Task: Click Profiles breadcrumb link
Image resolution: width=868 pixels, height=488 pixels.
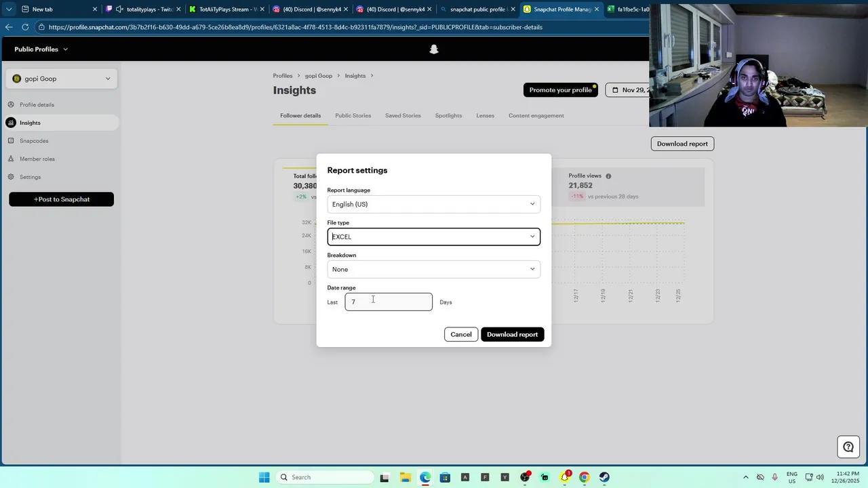Action: click(283, 76)
